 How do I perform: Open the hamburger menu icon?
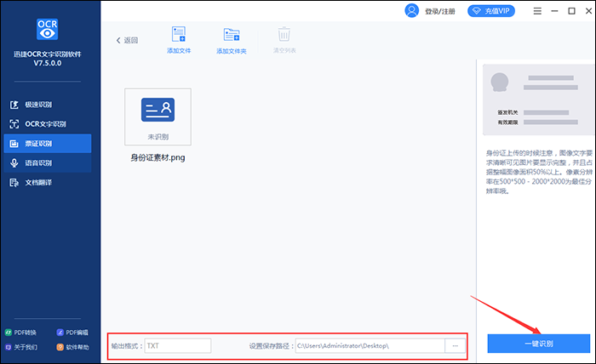(537, 11)
